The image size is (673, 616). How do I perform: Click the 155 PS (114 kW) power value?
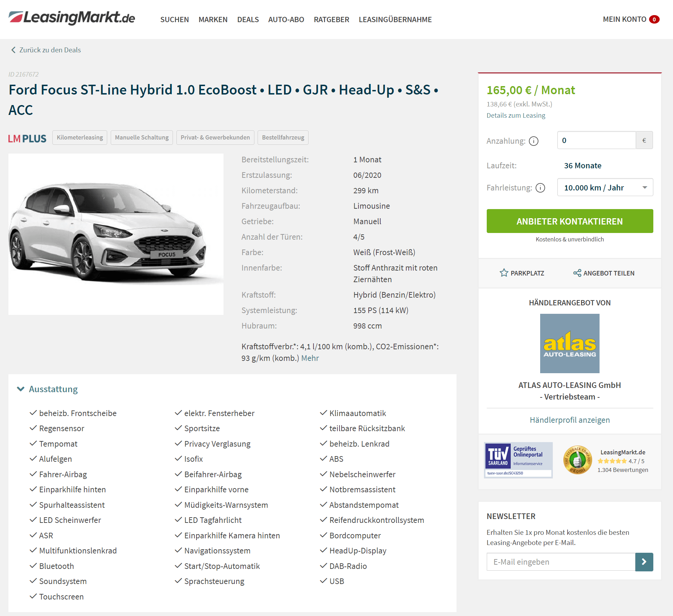381,310
